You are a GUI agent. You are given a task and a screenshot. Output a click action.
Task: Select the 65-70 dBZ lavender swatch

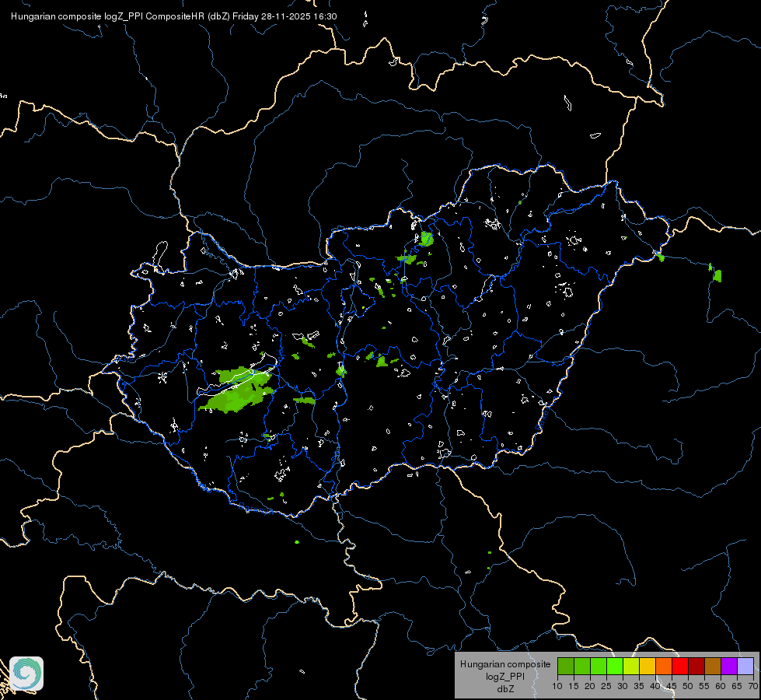pyautogui.click(x=745, y=666)
